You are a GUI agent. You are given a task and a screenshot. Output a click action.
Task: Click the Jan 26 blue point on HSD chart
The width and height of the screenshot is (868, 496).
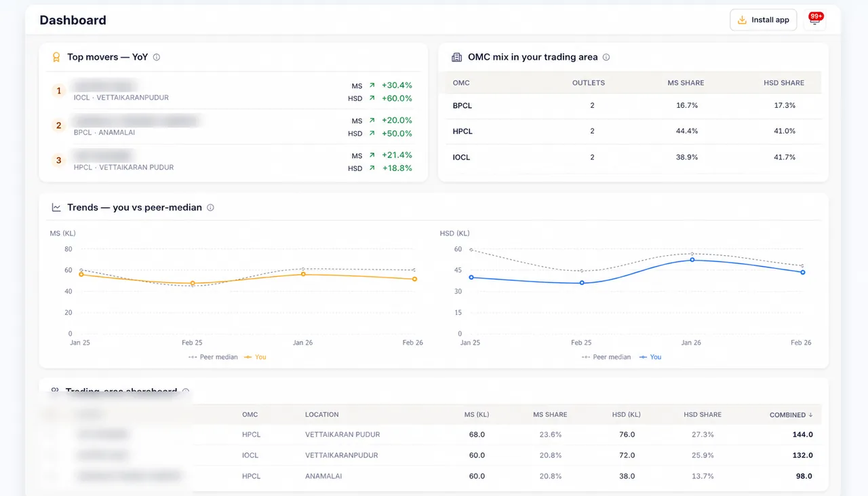(692, 260)
